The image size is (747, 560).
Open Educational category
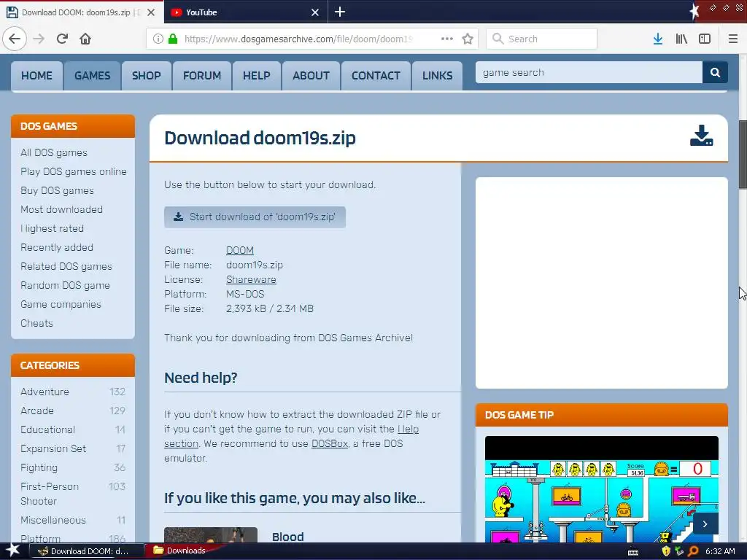(47, 430)
